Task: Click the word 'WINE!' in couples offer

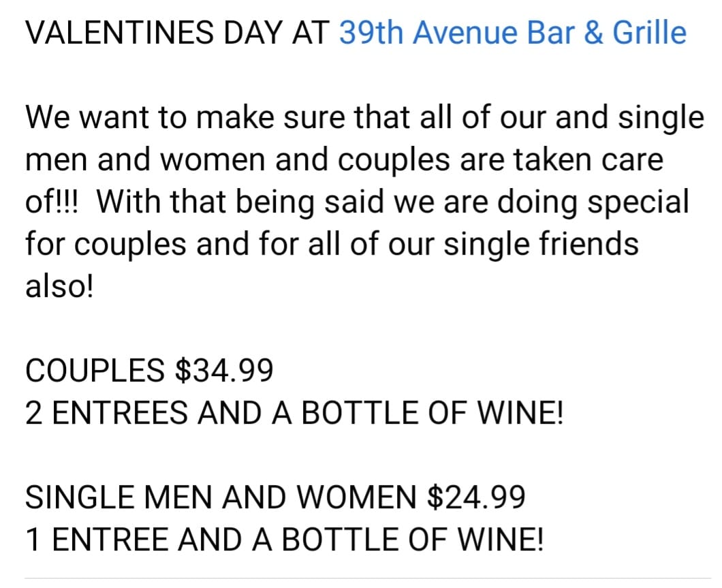Action: tap(520, 412)
